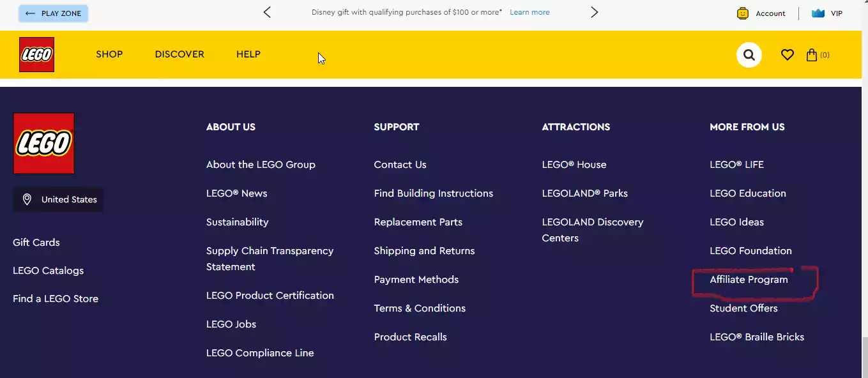Viewport: 868px width, 378px height.
Task: Visit LEGOLAND Discovery Centers page
Action: 593,230
